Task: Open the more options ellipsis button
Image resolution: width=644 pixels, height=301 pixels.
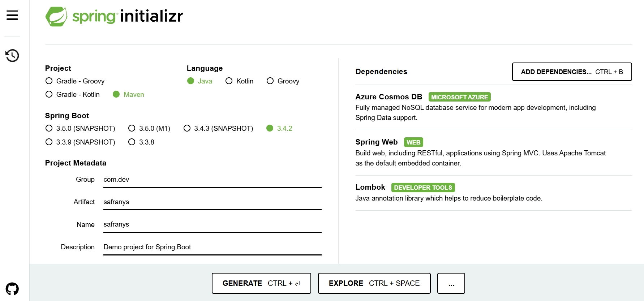Action: 451,283
